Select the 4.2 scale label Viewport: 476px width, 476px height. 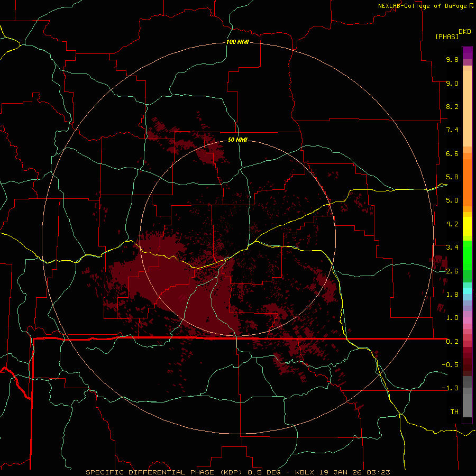tap(452, 224)
